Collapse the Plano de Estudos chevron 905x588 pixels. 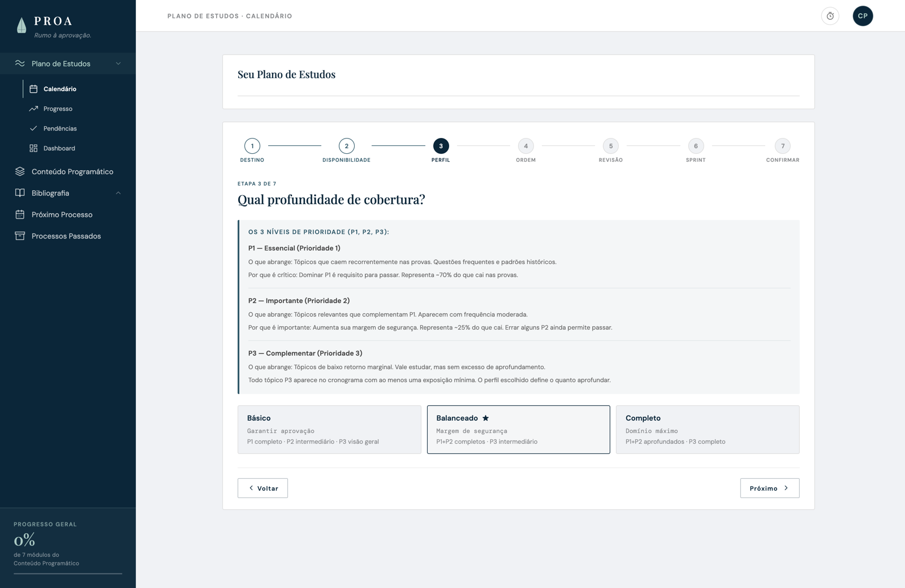[x=118, y=63]
